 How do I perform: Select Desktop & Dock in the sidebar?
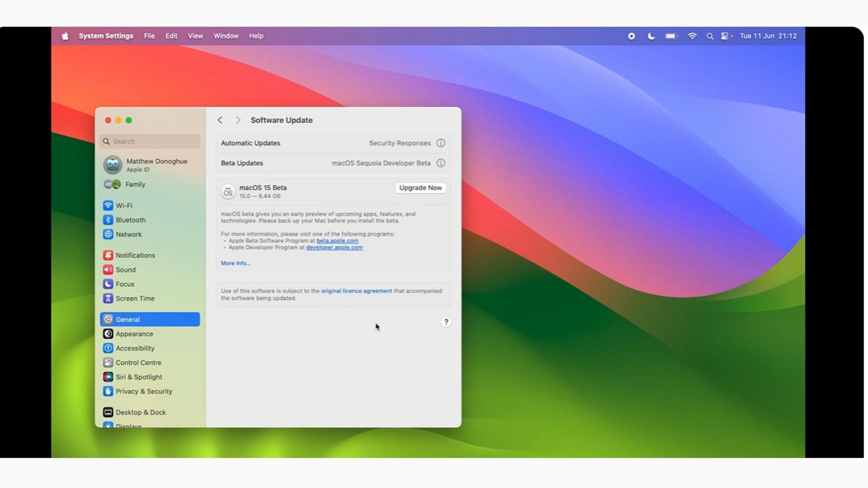point(150,413)
